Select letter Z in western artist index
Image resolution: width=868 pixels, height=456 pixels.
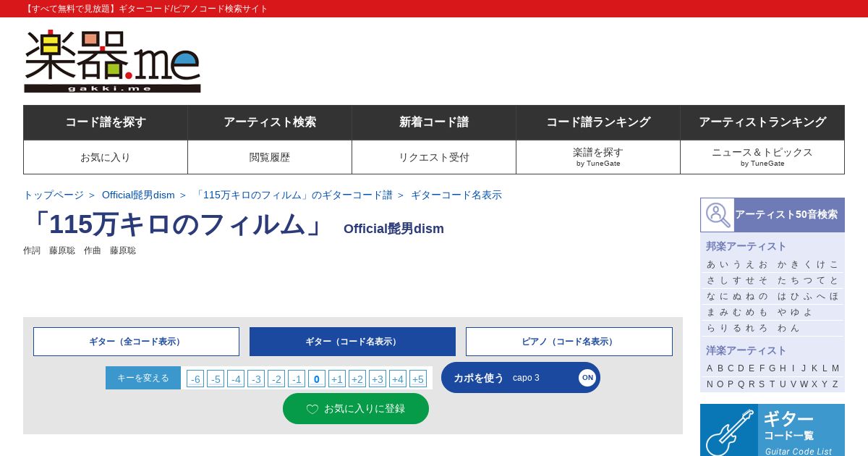[x=835, y=384]
